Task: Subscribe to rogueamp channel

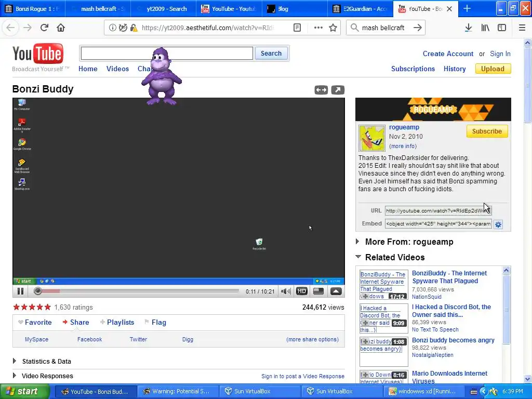Action: (x=487, y=131)
